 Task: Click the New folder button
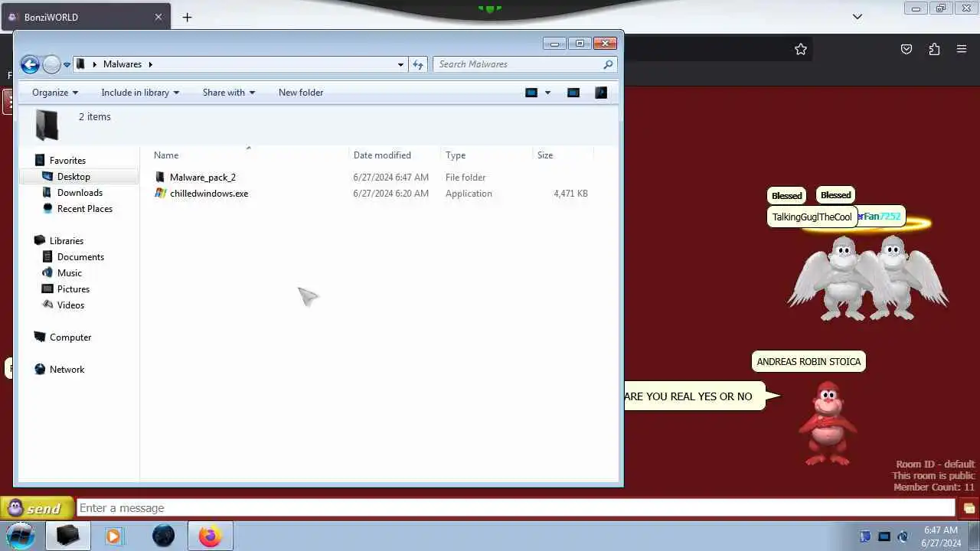point(301,93)
